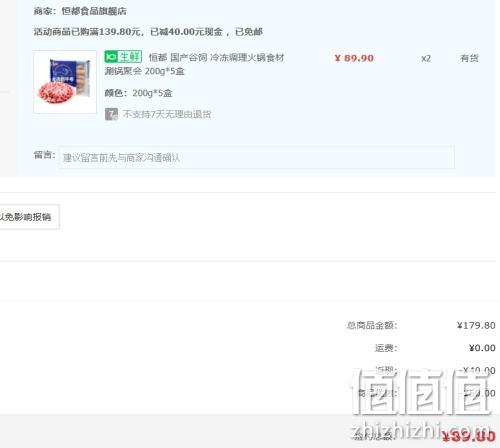This screenshot has width=500, height=448.
Task: Click the 不支持7天无理由退货 notice text
Action: (167, 114)
